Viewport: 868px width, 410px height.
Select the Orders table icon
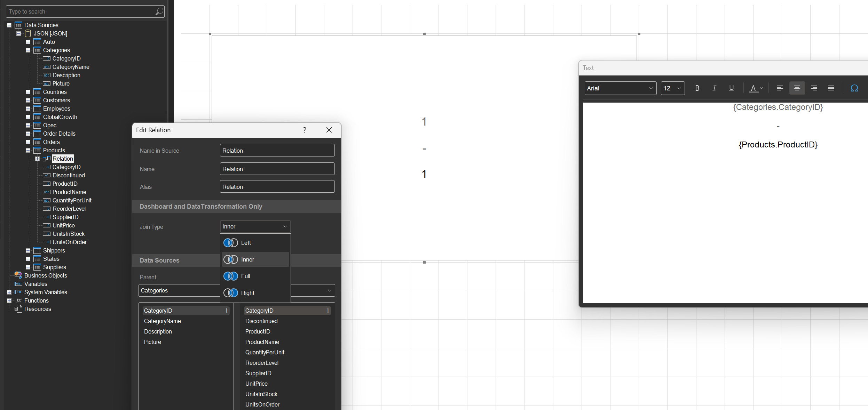pos(37,142)
